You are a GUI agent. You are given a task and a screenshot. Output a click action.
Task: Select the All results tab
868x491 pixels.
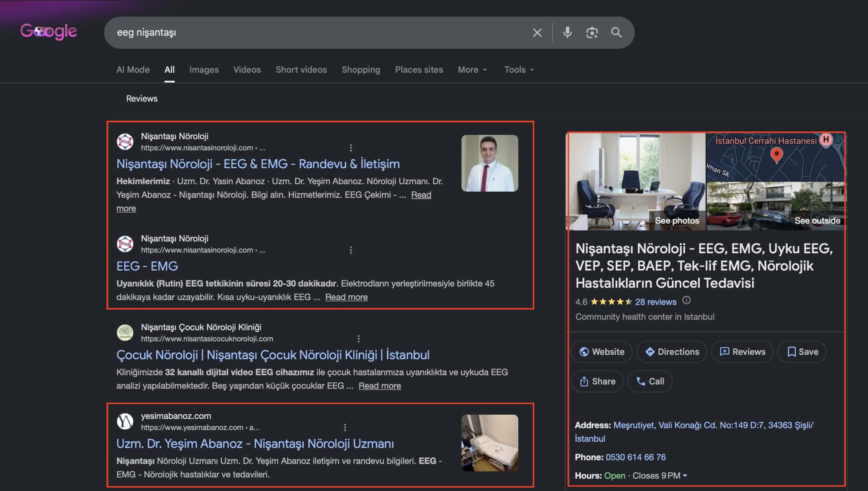[x=170, y=70]
